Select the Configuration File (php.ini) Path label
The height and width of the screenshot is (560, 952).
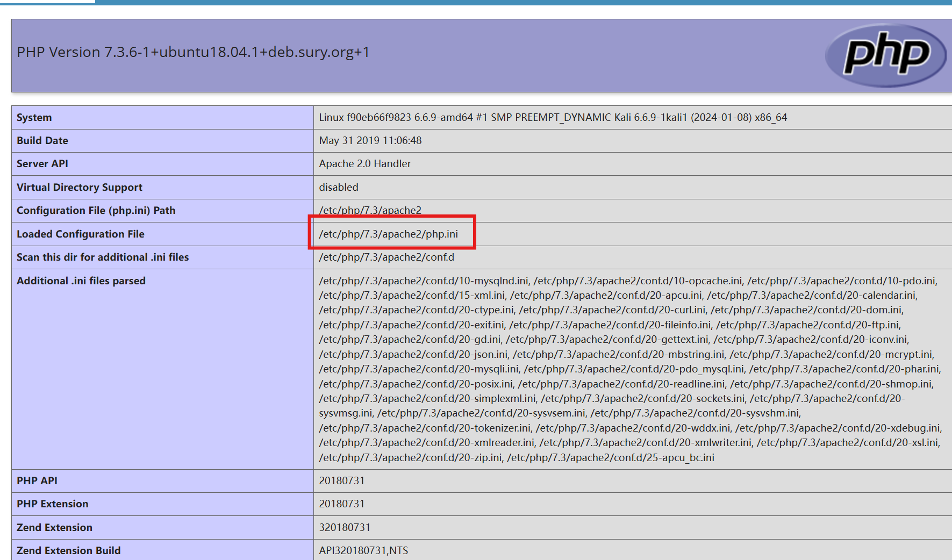click(x=96, y=210)
